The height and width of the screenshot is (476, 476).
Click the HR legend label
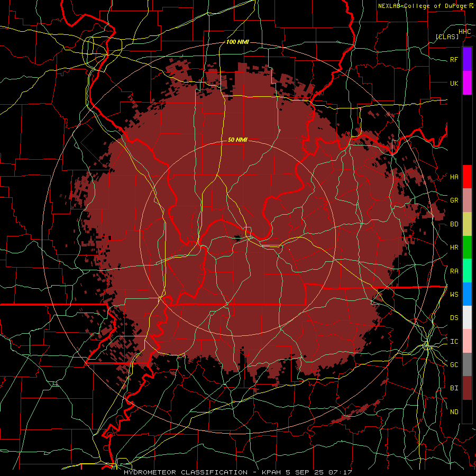pyautogui.click(x=454, y=248)
